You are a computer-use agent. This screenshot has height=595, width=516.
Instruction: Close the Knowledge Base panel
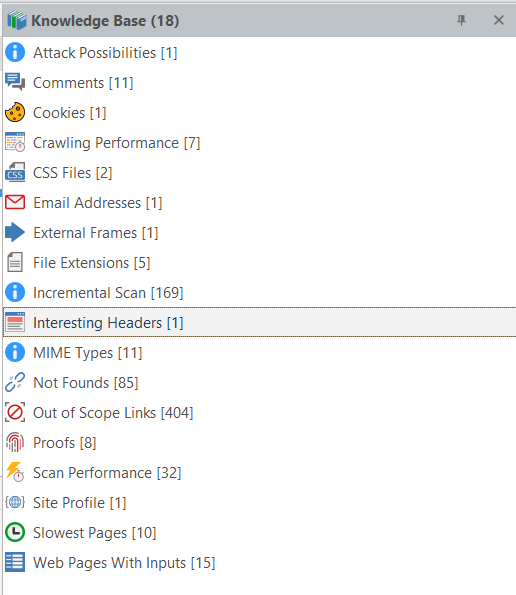coord(499,20)
